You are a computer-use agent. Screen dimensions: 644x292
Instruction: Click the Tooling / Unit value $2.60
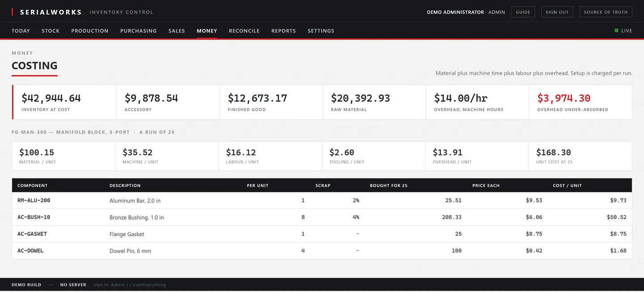342,152
